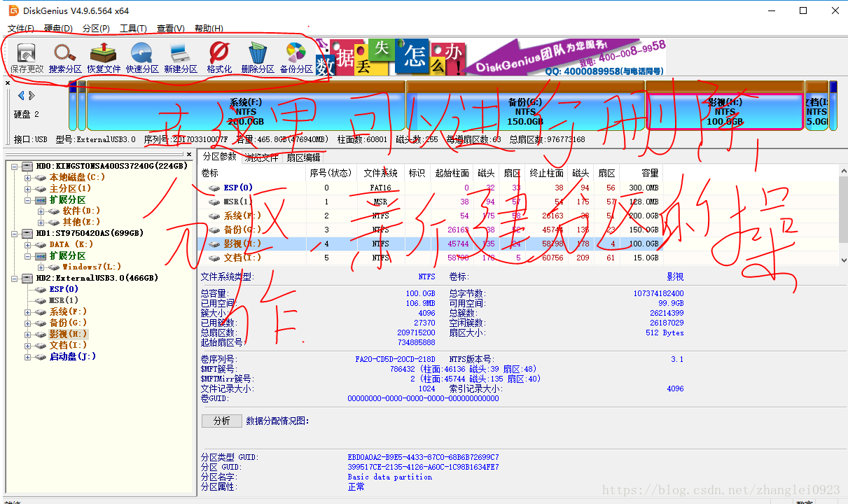Select 影视(H:) in the disk tree
Image resolution: width=848 pixels, height=504 pixels.
(x=68, y=334)
